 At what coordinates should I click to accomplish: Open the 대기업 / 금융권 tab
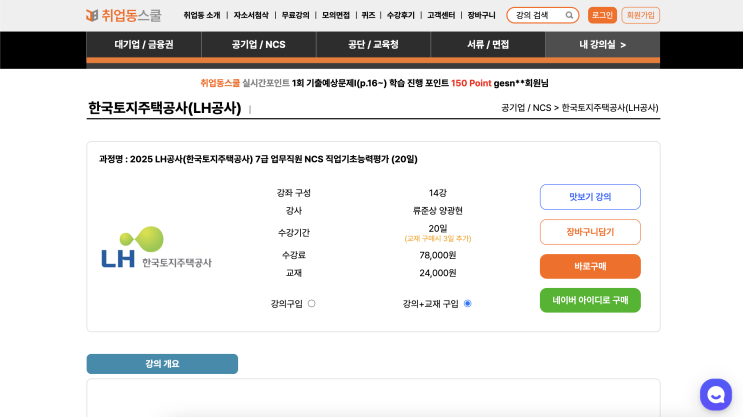(x=144, y=45)
